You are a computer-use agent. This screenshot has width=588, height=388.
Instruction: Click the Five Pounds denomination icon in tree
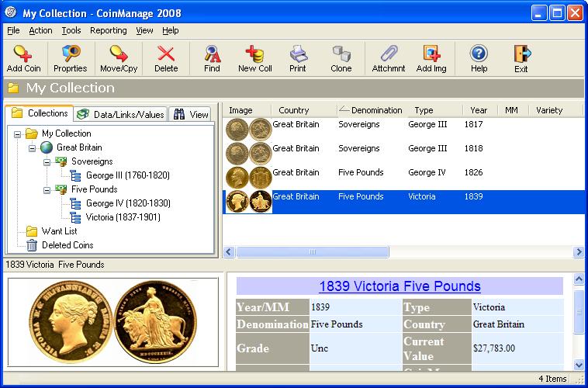[x=61, y=189]
